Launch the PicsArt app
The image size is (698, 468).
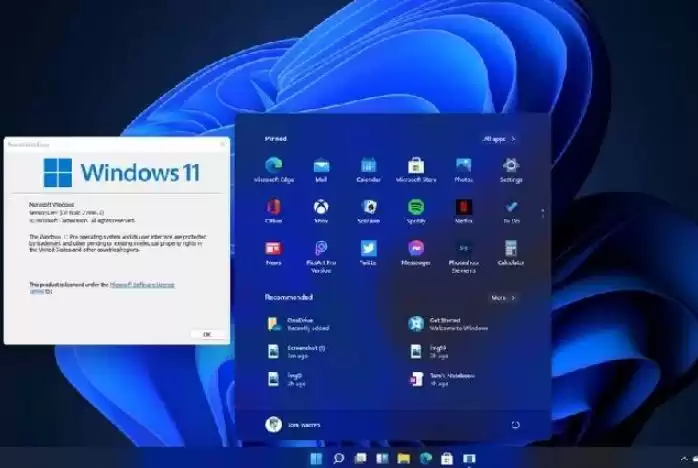[x=321, y=256]
